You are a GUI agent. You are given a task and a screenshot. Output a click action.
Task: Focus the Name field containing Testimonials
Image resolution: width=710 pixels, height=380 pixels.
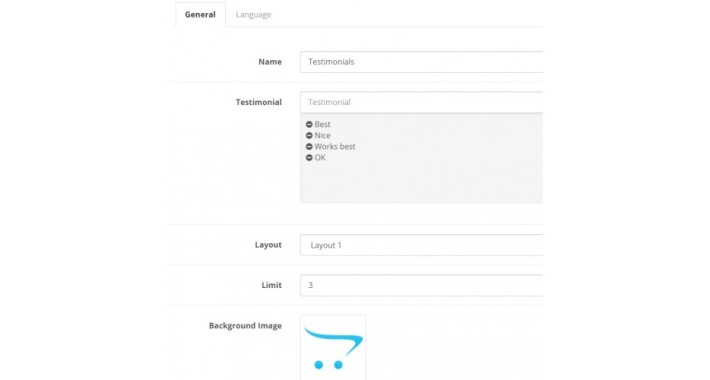click(x=421, y=62)
